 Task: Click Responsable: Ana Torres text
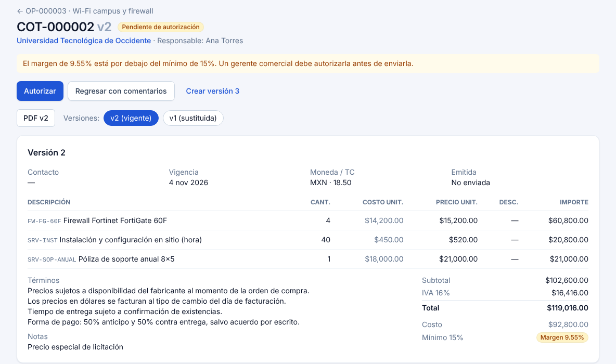tap(200, 41)
